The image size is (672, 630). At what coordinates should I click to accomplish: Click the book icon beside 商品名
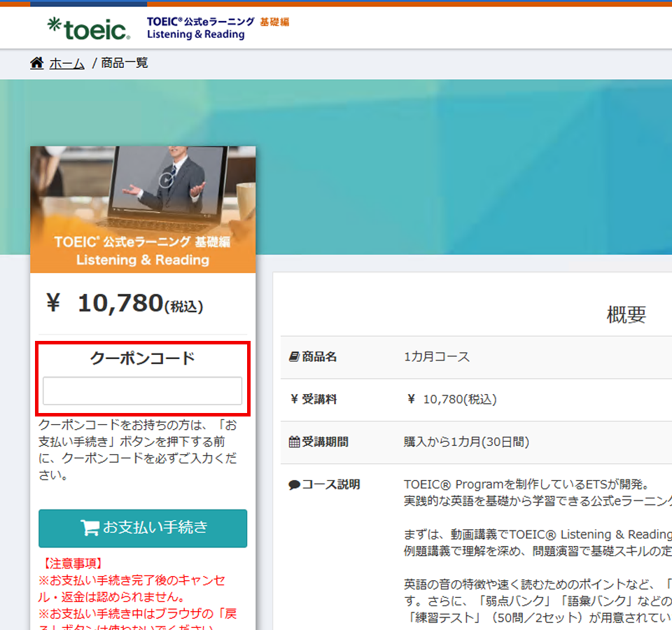(294, 357)
